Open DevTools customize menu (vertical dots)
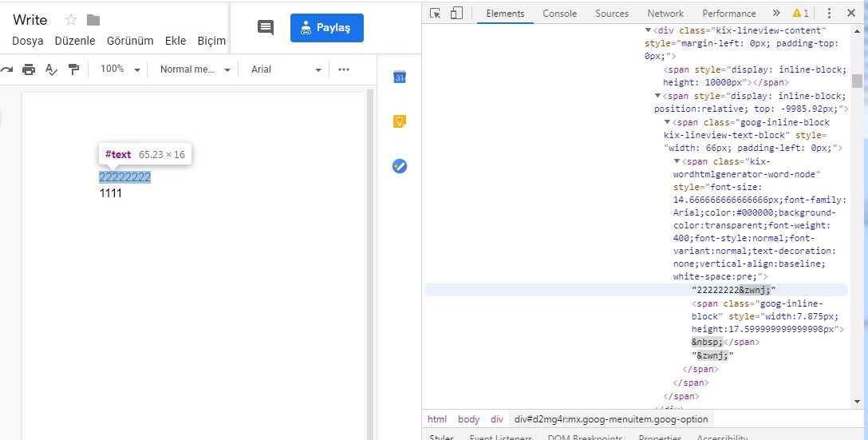Viewport: 868px width, 440px height. pyautogui.click(x=829, y=14)
